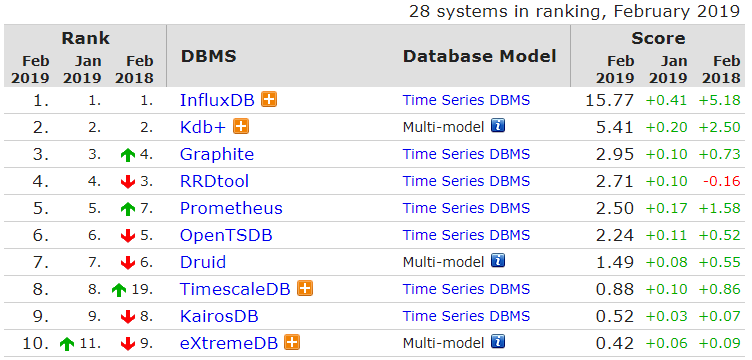The width and height of the screenshot is (752, 360).
Task: Click the +5.18 score change for InfluxDB
Action: pyautogui.click(x=719, y=100)
